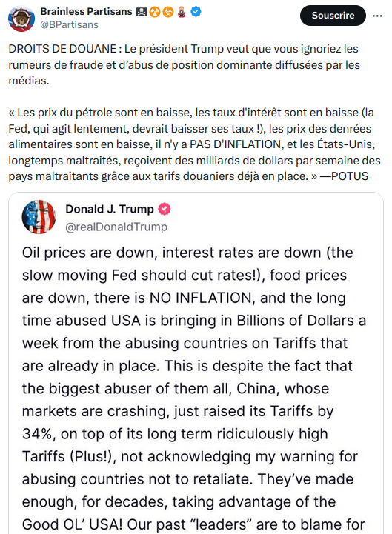Viewport: 392px width, 534px height.
Task: Subscribe using the Souscrire button
Action: click(x=333, y=16)
